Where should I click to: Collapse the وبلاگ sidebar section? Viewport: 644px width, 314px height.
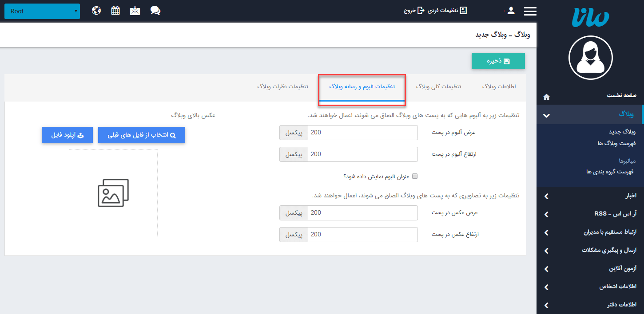click(546, 114)
